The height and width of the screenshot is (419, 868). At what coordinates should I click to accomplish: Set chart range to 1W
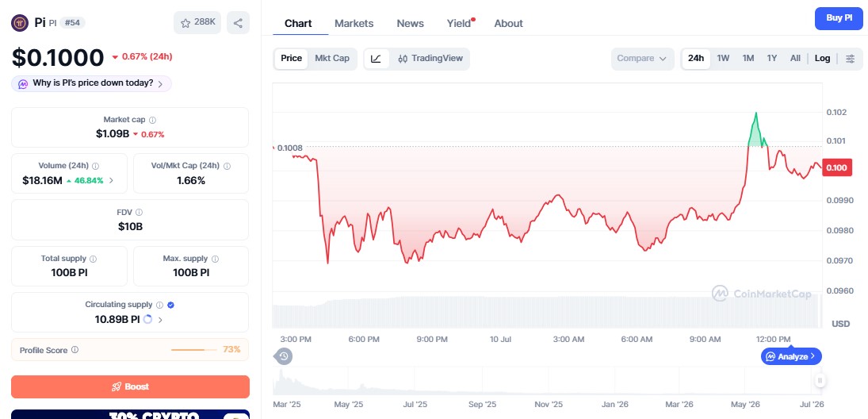(x=723, y=58)
